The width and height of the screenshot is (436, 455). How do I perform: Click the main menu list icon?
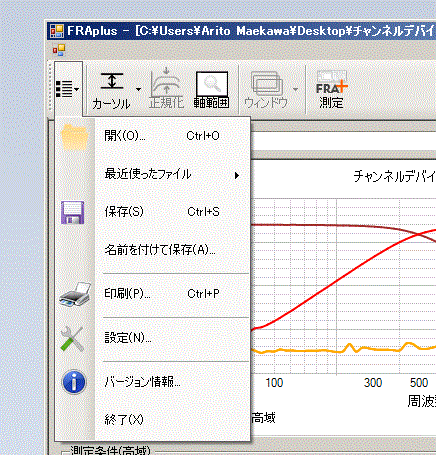pyautogui.click(x=68, y=89)
